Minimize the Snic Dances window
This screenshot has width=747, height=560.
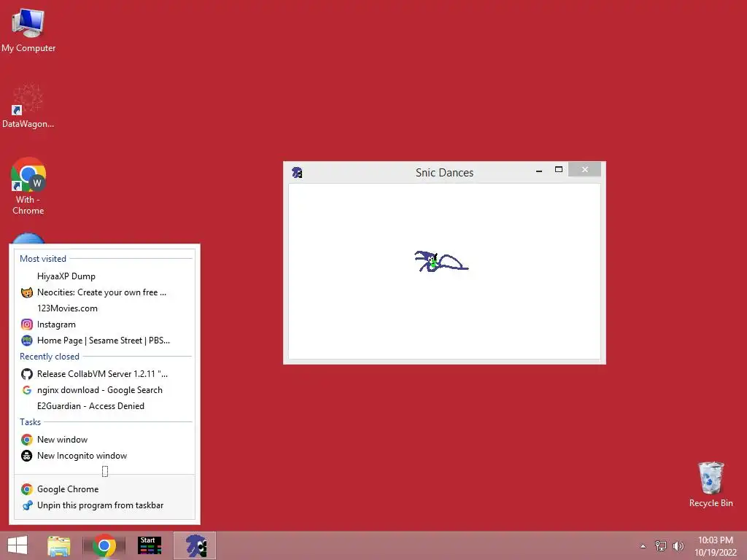(539, 170)
